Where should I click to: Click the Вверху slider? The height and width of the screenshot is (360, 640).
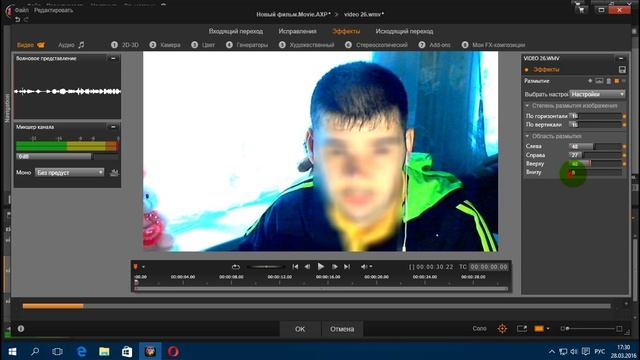(595, 164)
